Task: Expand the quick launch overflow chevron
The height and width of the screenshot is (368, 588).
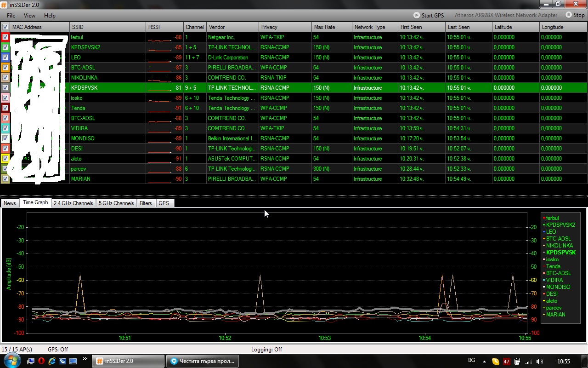Action: pos(85,359)
